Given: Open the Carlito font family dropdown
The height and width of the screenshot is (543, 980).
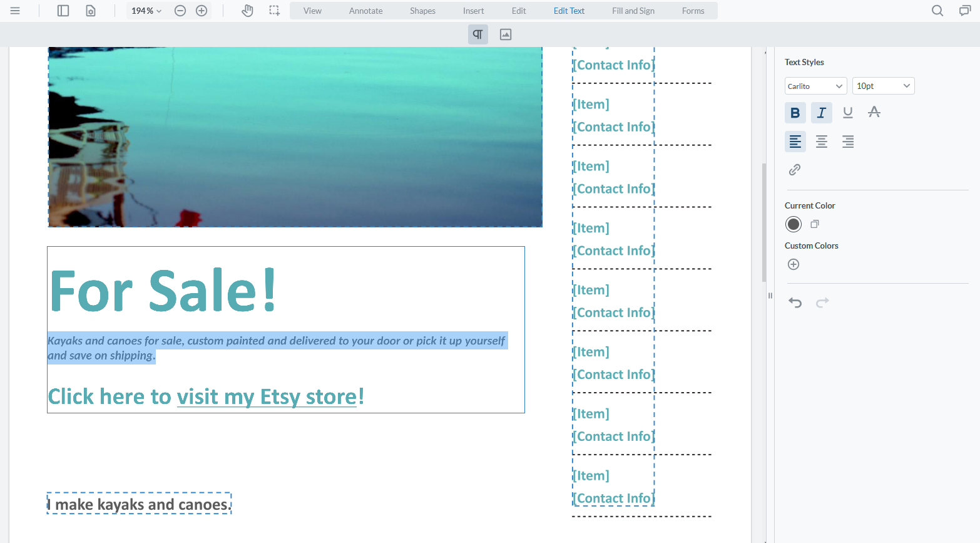Looking at the screenshot, I should click(x=815, y=85).
